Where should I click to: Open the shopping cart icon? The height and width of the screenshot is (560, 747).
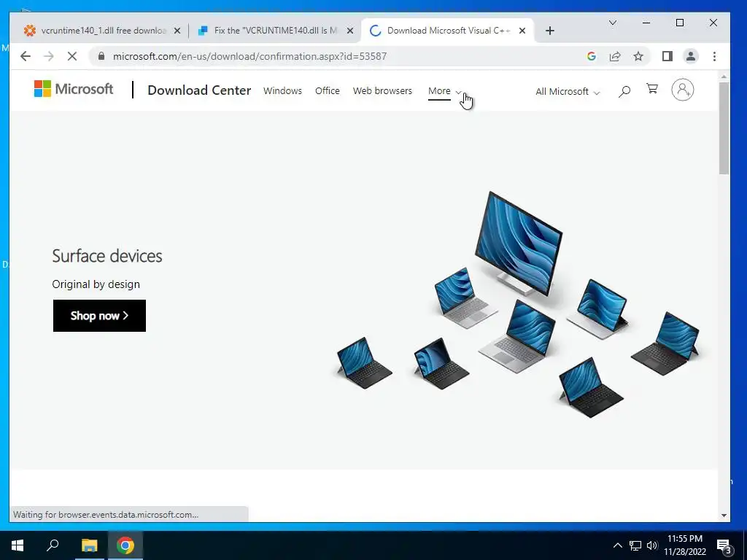coord(651,88)
